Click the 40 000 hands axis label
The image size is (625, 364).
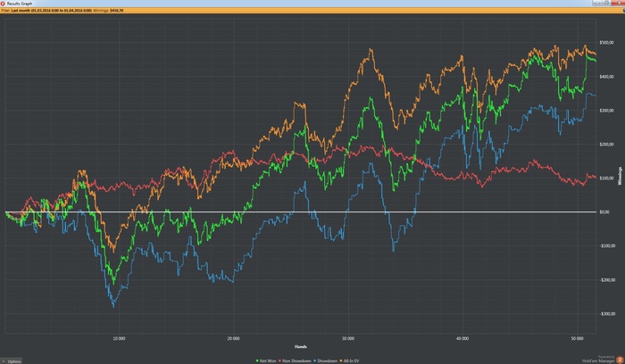(x=462, y=338)
